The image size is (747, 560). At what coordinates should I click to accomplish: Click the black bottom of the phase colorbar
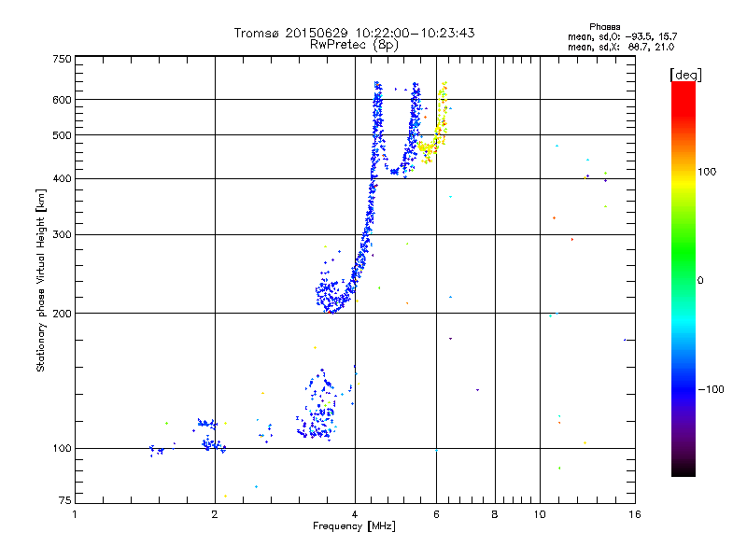point(684,469)
